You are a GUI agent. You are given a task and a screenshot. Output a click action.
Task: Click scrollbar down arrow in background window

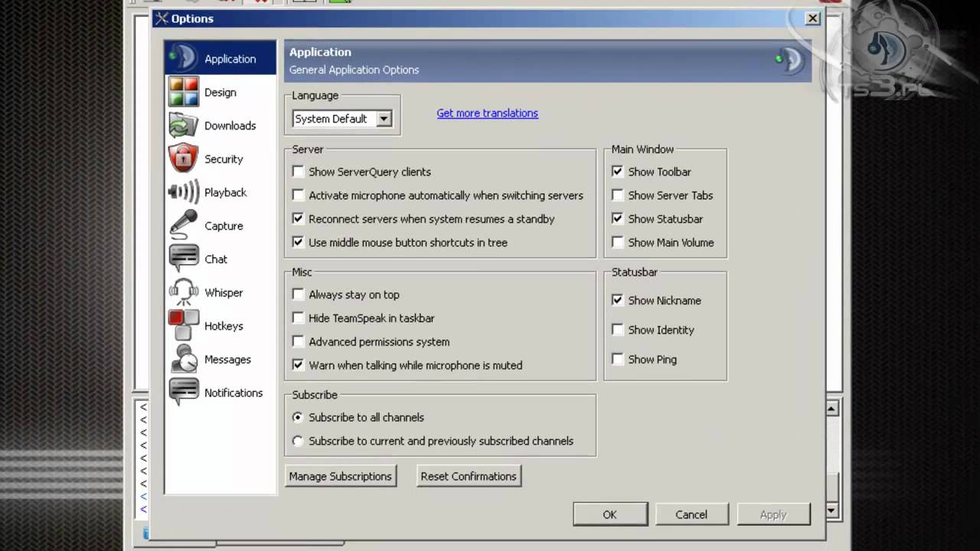tap(833, 510)
